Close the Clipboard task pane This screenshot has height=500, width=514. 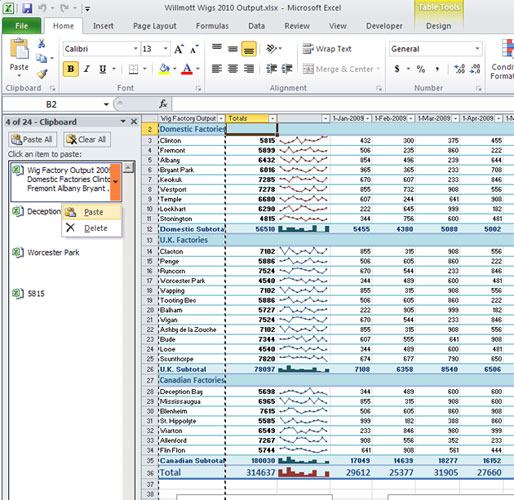pyautogui.click(x=134, y=122)
